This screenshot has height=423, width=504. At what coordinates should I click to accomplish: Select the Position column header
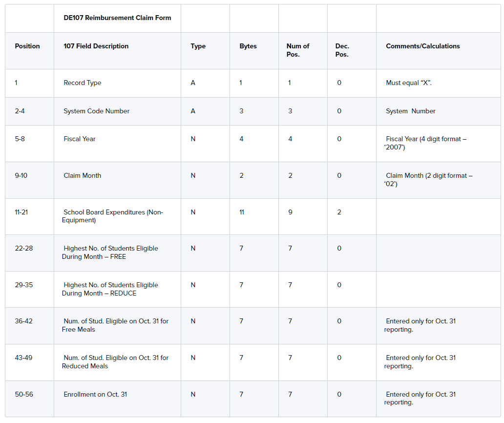pyautogui.click(x=27, y=46)
